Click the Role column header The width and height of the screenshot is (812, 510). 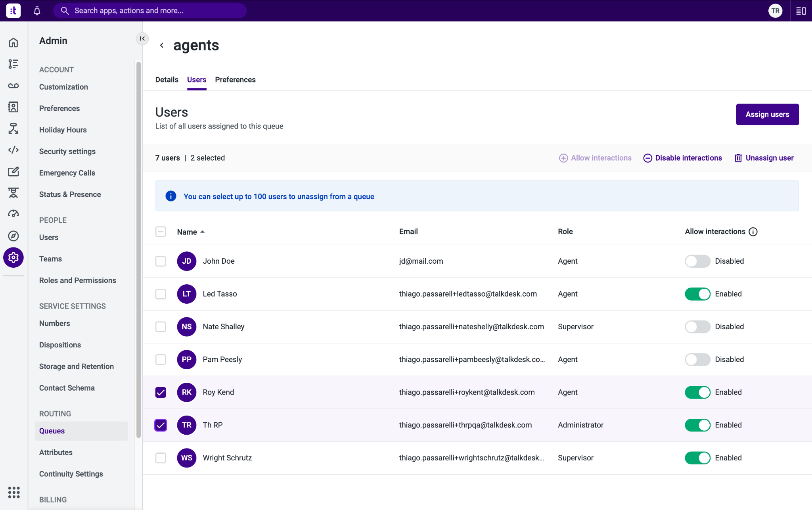[x=565, y=232]
